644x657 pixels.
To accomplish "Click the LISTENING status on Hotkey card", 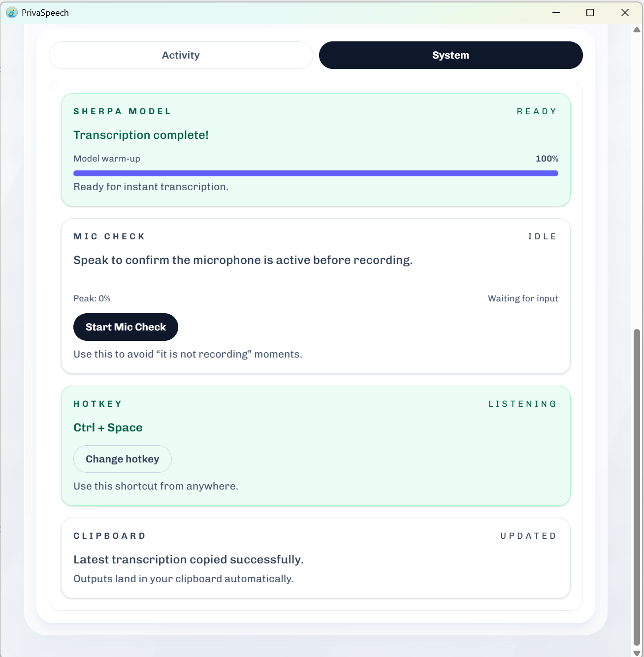I will pos(522,403).
